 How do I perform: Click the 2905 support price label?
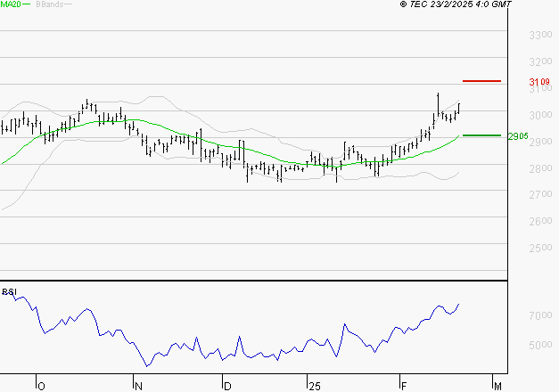(517, 137)
